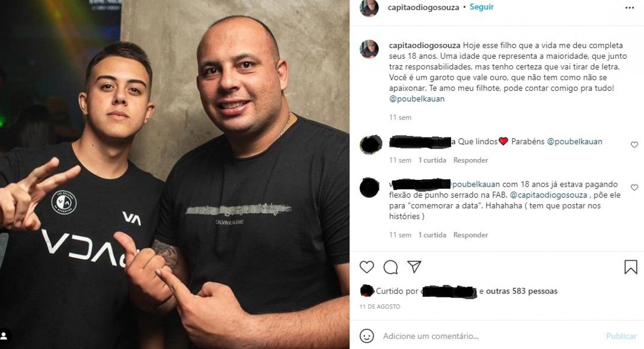The height and width of the screenshot is (349, 644).
Task: Open the comment speech bubble icon
Action: (x=391, y=267)
